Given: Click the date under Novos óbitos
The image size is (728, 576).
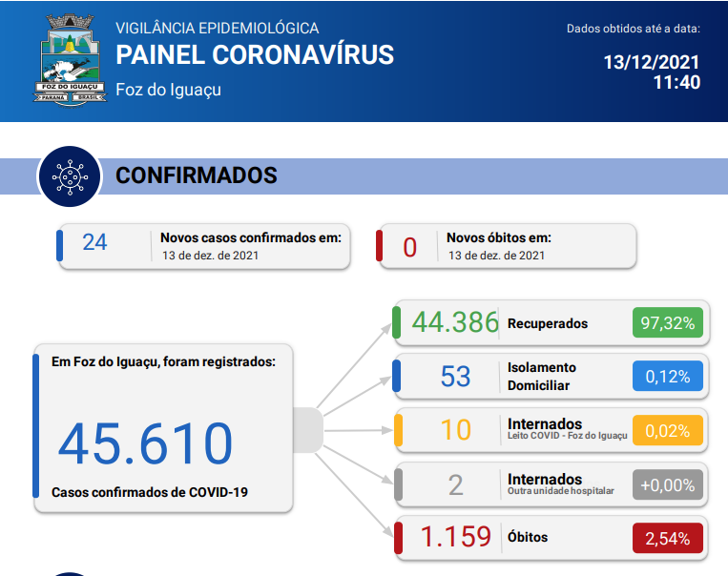Looking at the screenshot, I should coord(496,256).
